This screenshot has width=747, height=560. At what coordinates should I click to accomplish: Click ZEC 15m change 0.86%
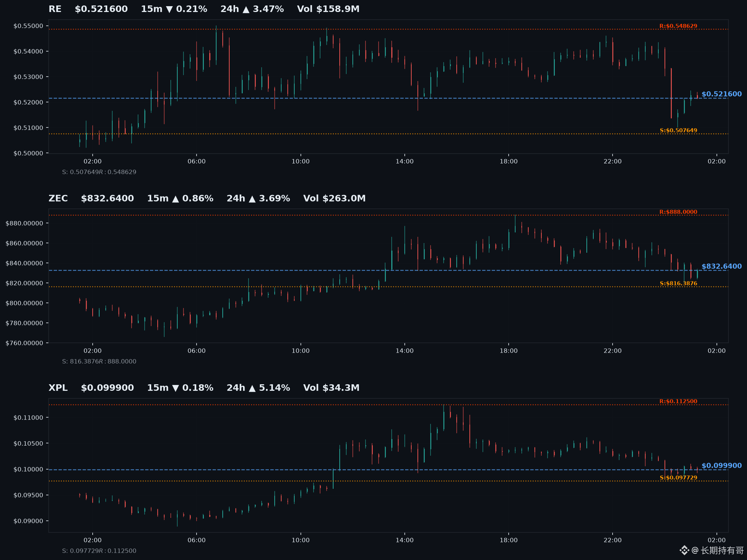point(180,199)
